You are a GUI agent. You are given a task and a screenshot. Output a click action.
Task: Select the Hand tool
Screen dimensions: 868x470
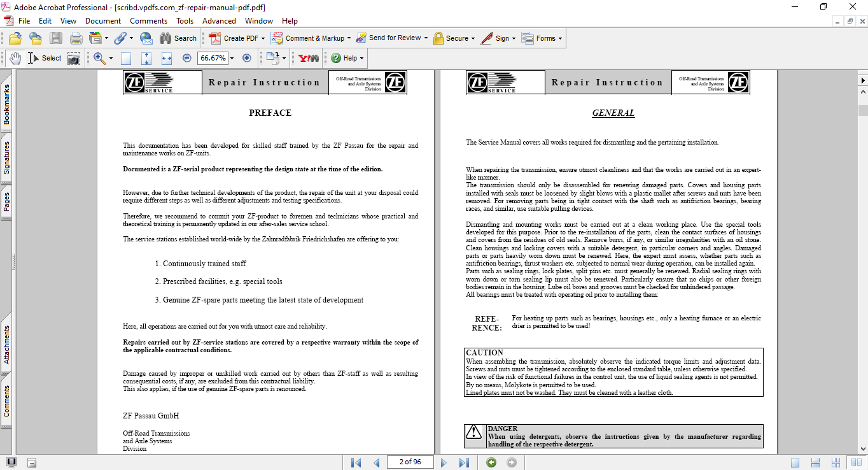(15, 58)
